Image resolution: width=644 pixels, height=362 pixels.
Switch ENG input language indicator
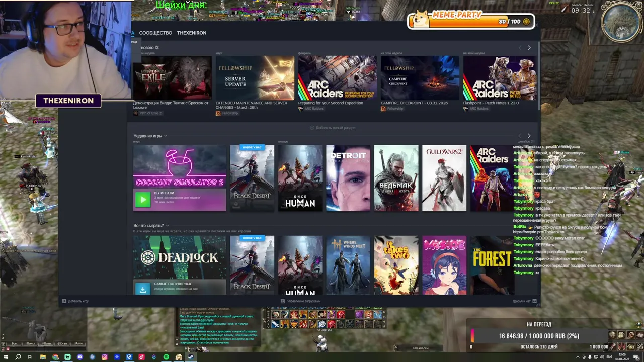tap(610, 357)
